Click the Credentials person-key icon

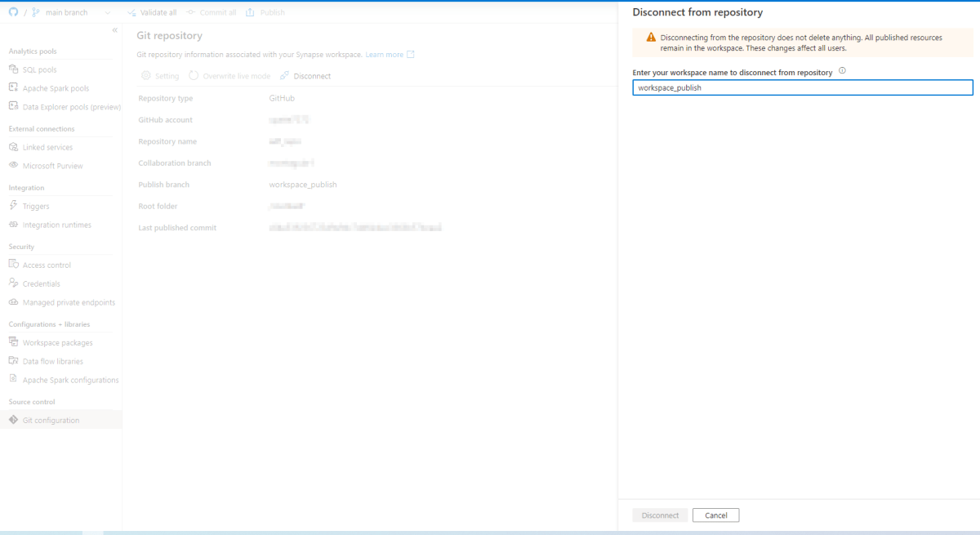point(13,283)
